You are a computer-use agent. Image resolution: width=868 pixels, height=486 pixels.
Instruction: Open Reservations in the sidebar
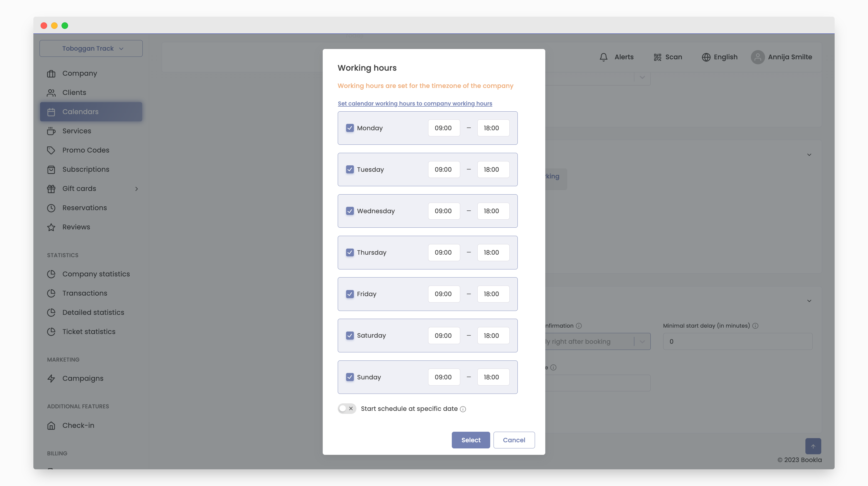pyautogui.click(x=84, y=208)
